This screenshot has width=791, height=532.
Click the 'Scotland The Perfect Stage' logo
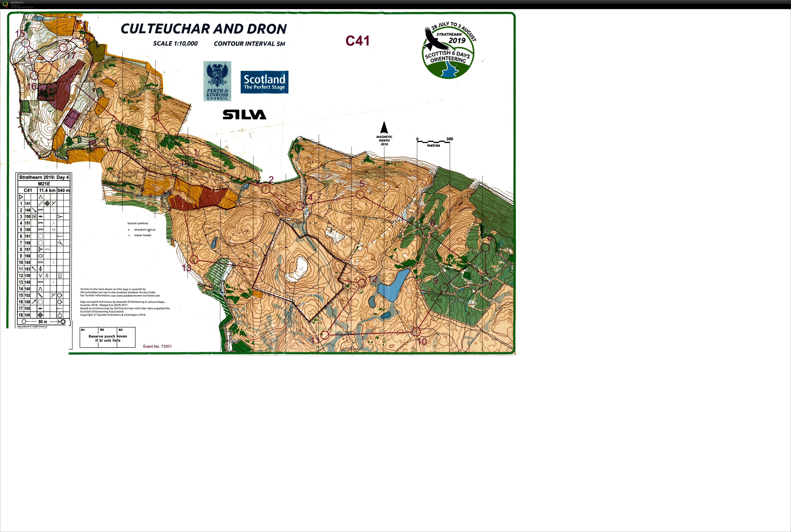click(264, 82)
